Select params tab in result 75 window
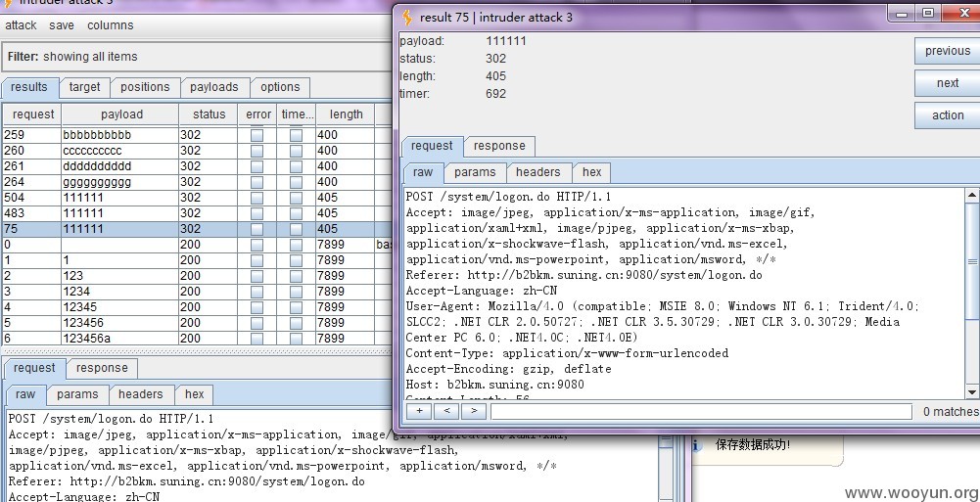The image size is (980, 502). tap(475, 172)
